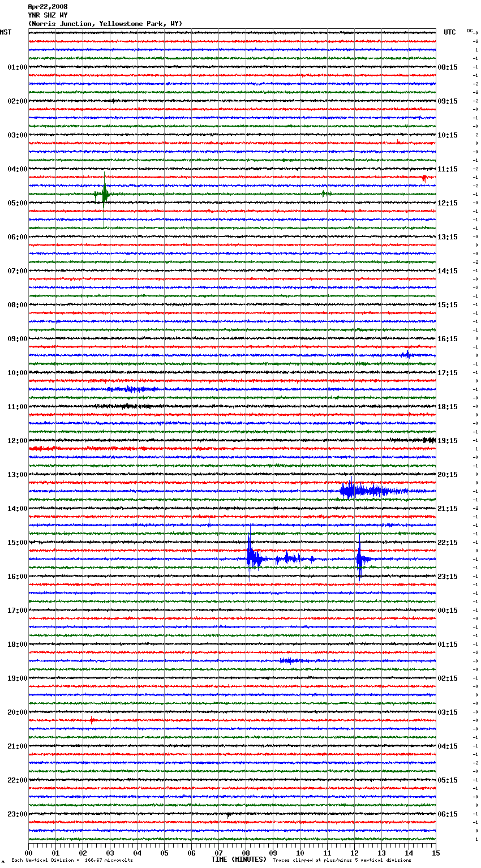Click the 23:15 UTC time label
Screen dimensions: 481x868
point(448,577)
